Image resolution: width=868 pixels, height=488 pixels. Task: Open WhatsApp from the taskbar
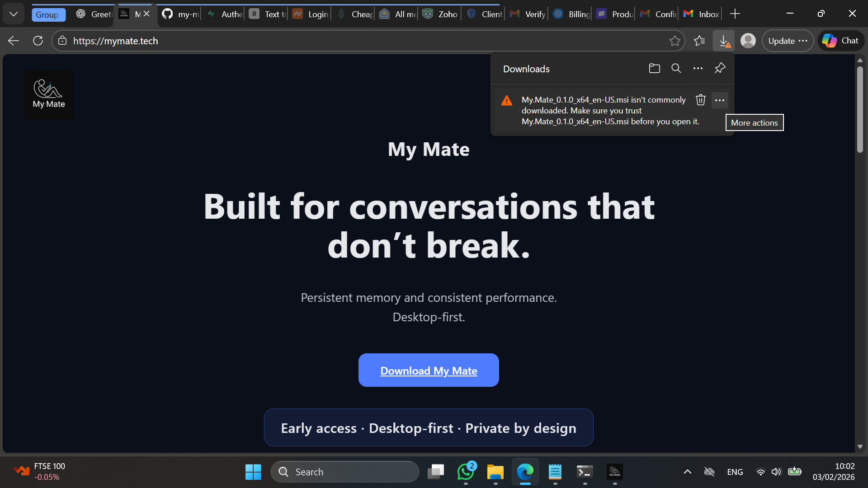point(465,472)
